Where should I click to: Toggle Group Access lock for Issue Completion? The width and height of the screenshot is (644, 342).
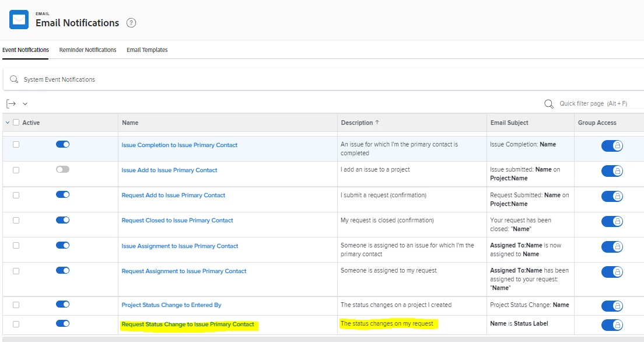(612, 145)
